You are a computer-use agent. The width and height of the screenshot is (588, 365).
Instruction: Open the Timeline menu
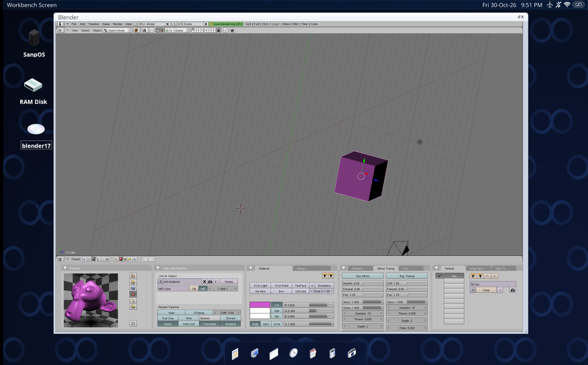[94, 24]
